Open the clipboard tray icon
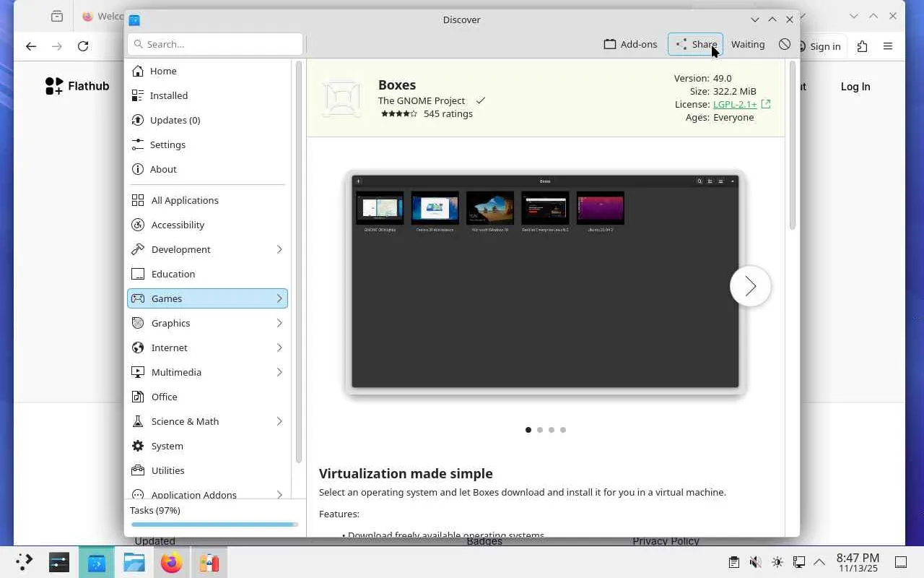The height and width of the screenshot is (578, 924). [x=733, y=562]
